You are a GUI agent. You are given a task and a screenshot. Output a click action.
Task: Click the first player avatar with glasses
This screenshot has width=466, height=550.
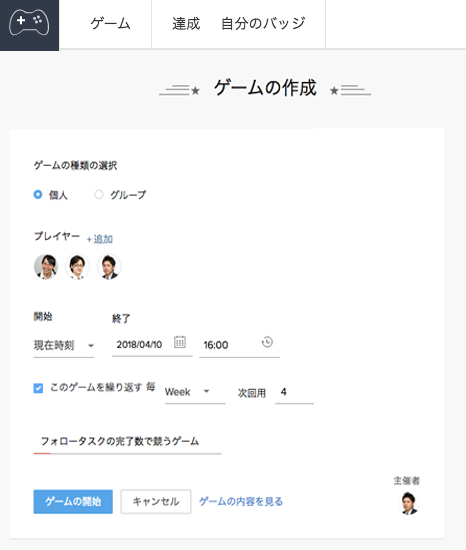click(x=46, y=267)
